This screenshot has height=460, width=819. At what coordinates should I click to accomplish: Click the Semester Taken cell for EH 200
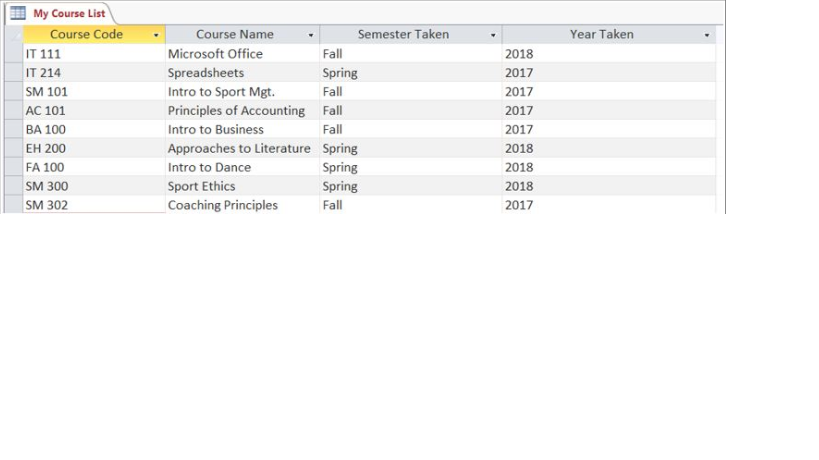(x=410, y=149)
